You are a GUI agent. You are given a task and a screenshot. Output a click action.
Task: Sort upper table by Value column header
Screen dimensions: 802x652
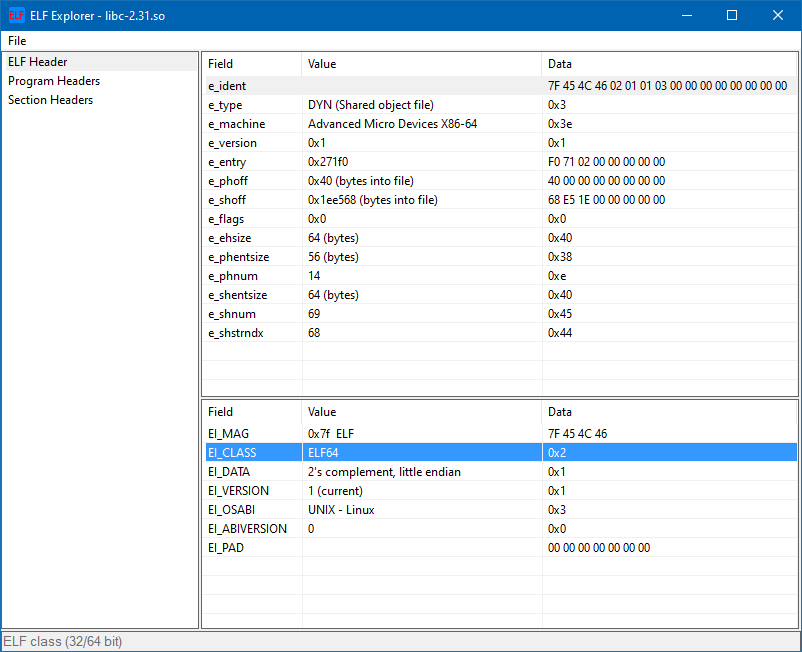421,64
